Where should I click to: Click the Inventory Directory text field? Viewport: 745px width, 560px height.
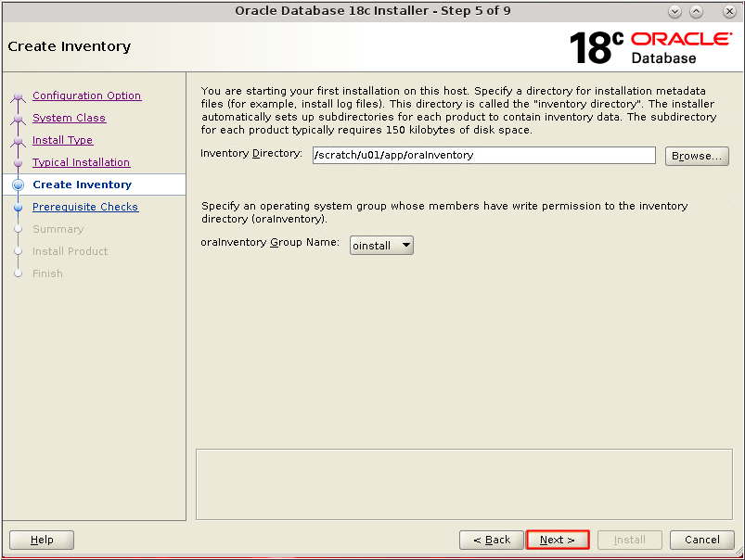point(483,156)
